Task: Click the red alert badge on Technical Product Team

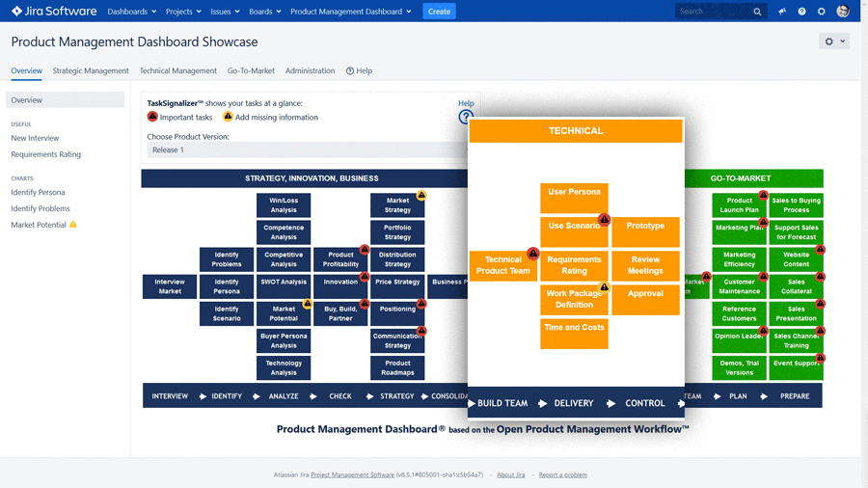Action: point(532,253)
